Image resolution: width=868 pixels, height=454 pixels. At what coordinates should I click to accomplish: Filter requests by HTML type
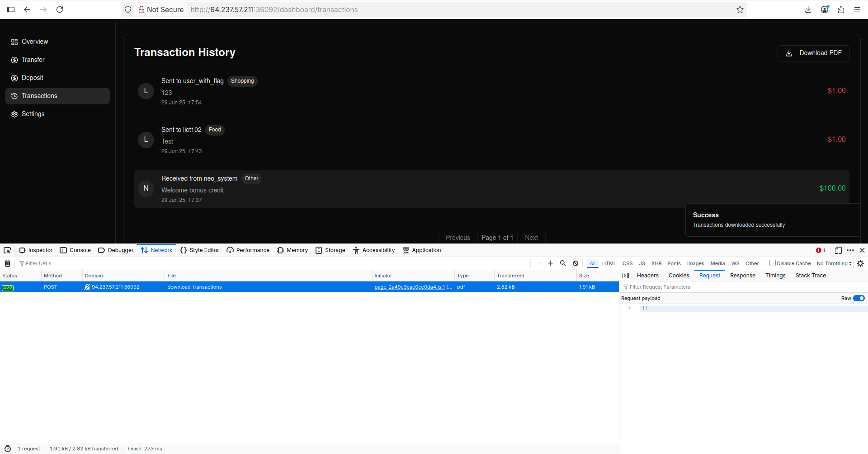609,263
